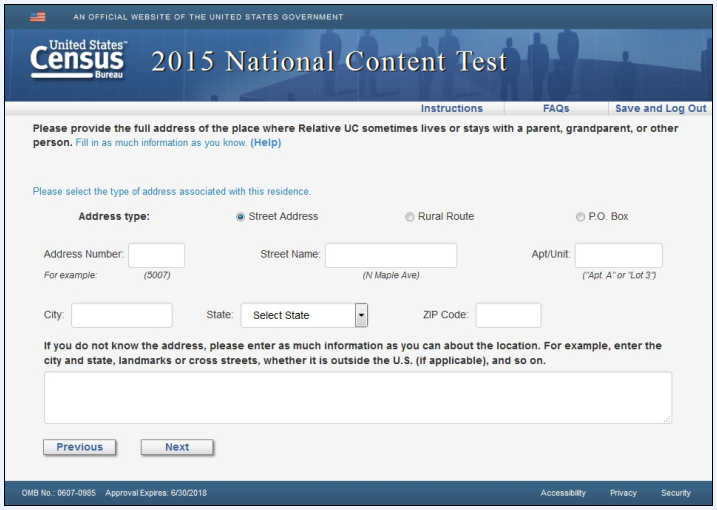Click the Address Number field
717x510 pixels.
pos(156,255)
